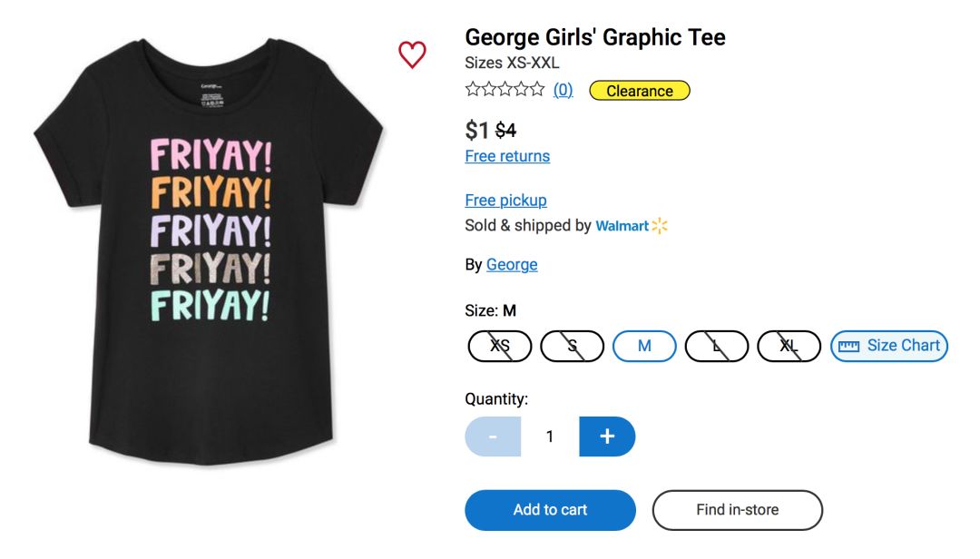
Task: Open the Free returns link
Action: 507,156
